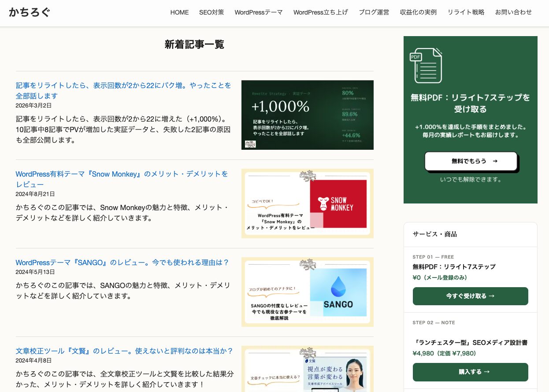Click the 今すぐ受け取る button under STEP 01
Screen dimensions: 549x392
[470, 296]
